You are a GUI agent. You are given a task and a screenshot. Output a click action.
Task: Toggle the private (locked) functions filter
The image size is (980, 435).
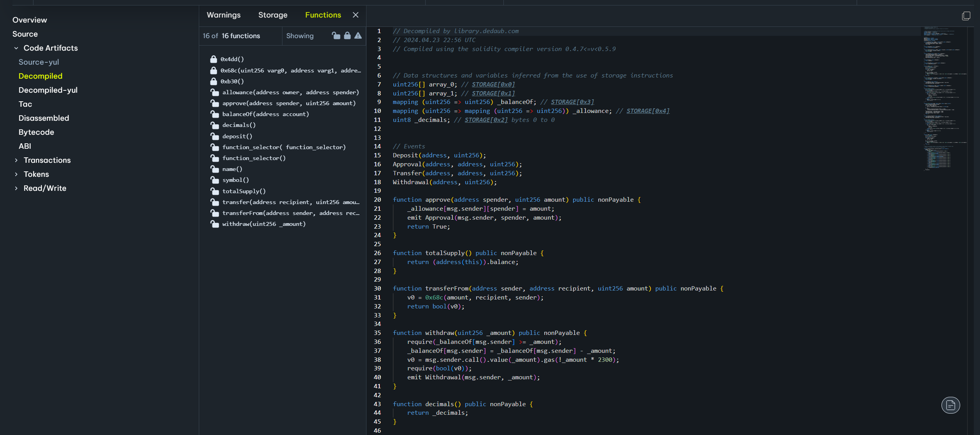347,36
